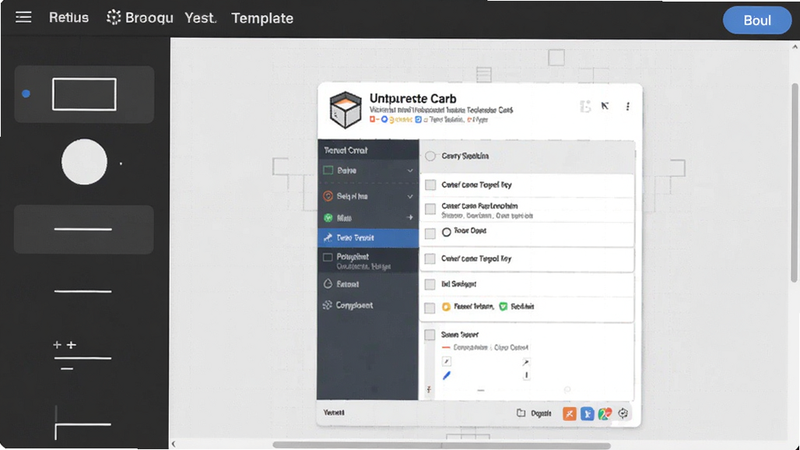
Task: Click the orange circle icon beside Seiq
Action: click(328, 196)
